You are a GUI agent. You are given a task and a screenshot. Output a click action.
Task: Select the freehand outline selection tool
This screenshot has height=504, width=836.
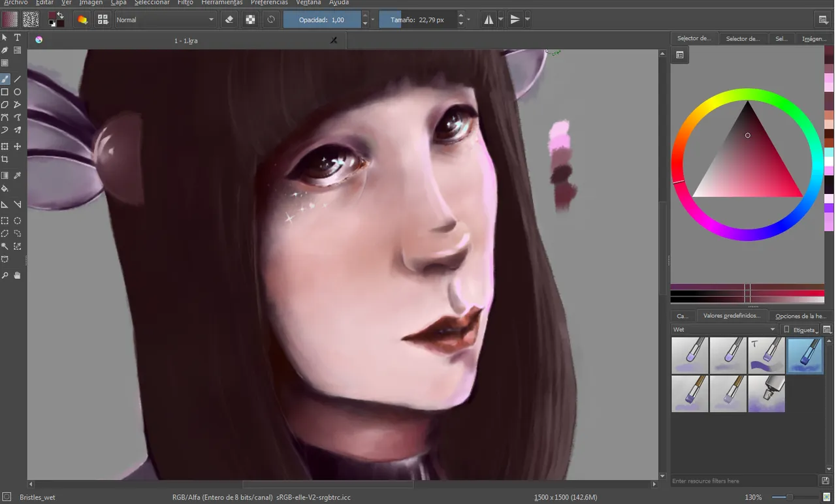click(x=18, y=233)
